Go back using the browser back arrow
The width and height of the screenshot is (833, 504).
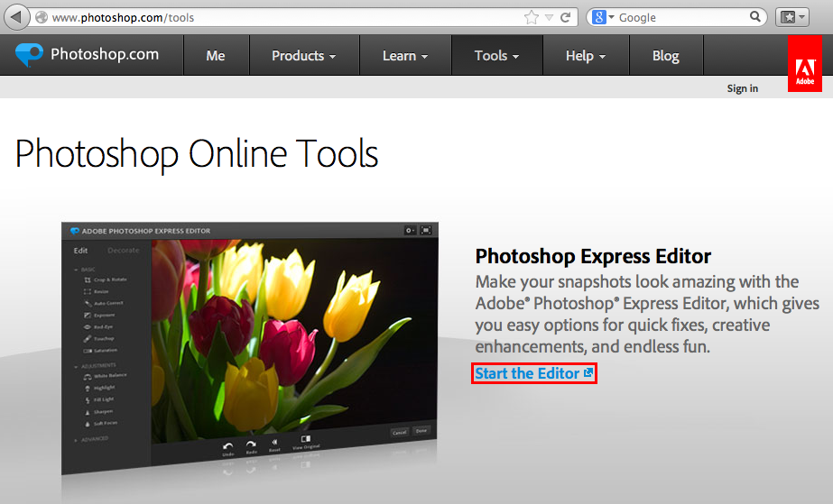pyautogui.click(x=16, y=17)
